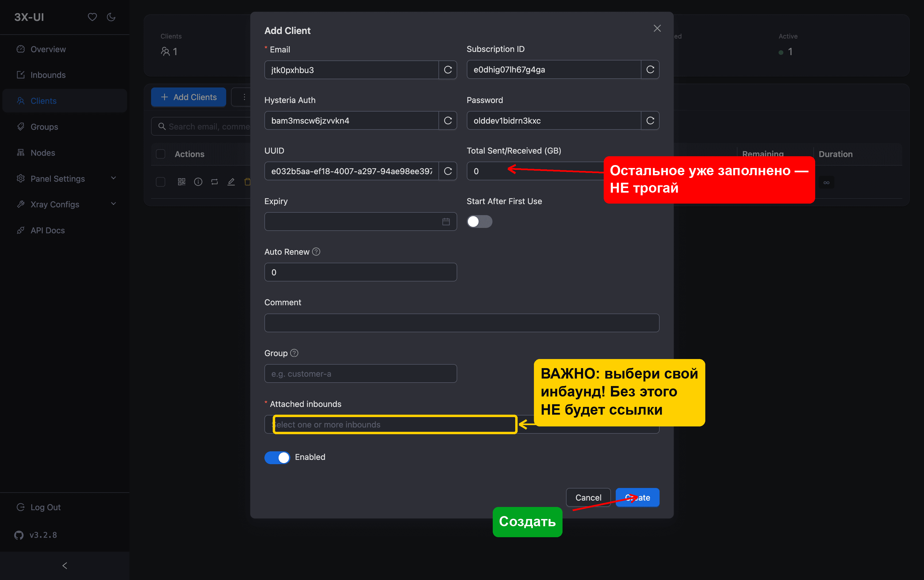
Task: Open the API Docs page
Action: click(x=65, y=231)
